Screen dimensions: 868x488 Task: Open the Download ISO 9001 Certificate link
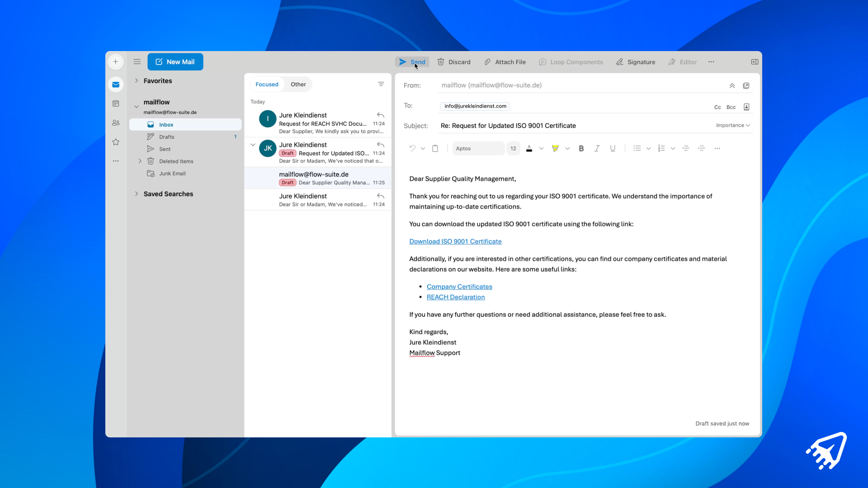click(x=455, y=241)
